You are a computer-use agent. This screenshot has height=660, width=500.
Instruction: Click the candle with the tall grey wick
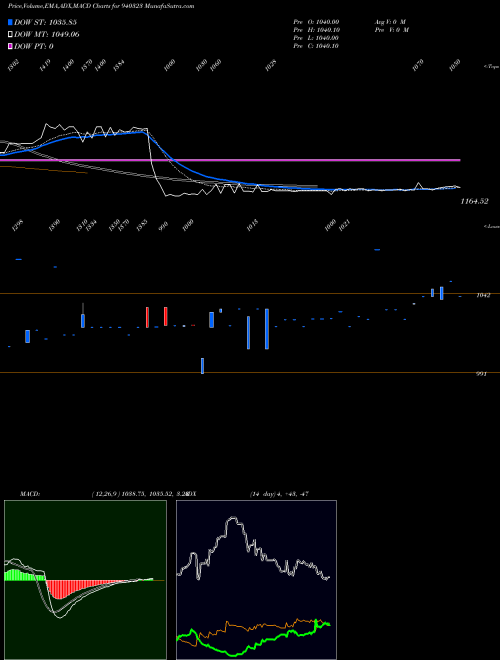point(83,315)
